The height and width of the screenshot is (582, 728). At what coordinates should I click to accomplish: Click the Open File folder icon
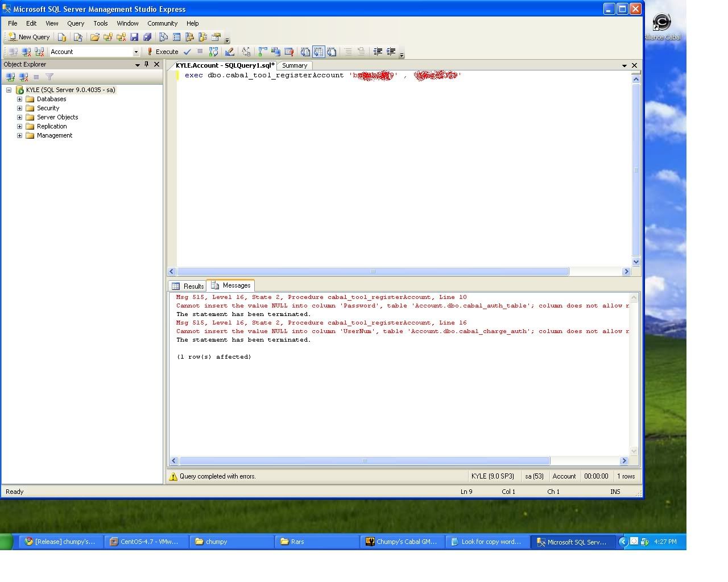point(94,37)
